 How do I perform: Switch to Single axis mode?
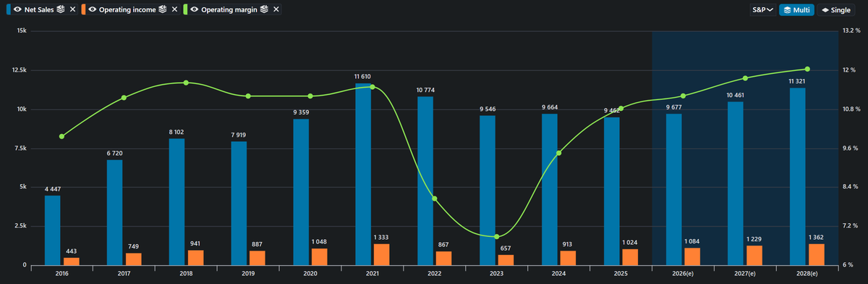[836, 10]
